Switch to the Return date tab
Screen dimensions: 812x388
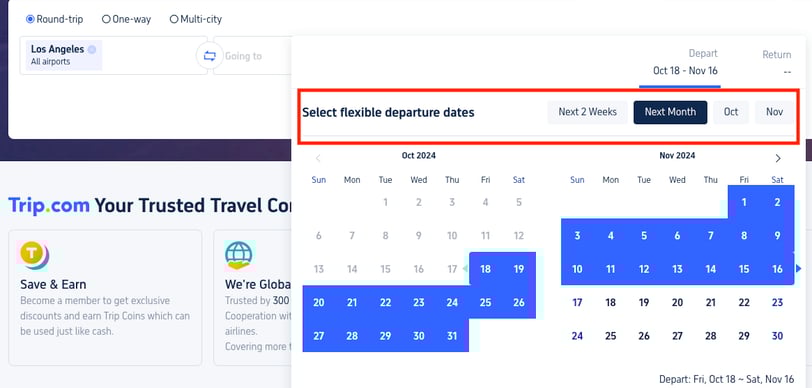(x=776, y=63)
